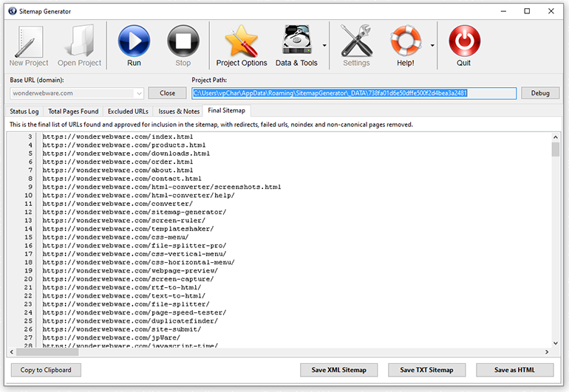569x392 pixels.
Task: Click the New Project icon
Action: pyautogui.click(x=29, y=41)
